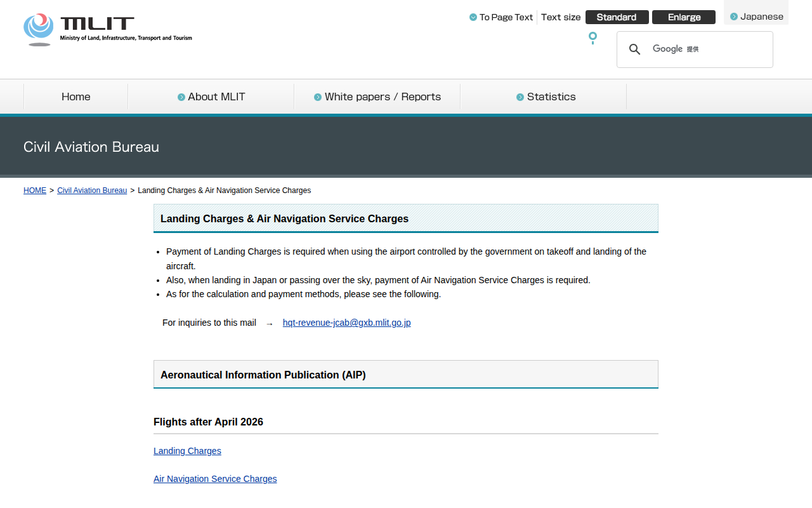
Task: Open Air Navigation Service Charges link
Action: (x=215, y=479)
